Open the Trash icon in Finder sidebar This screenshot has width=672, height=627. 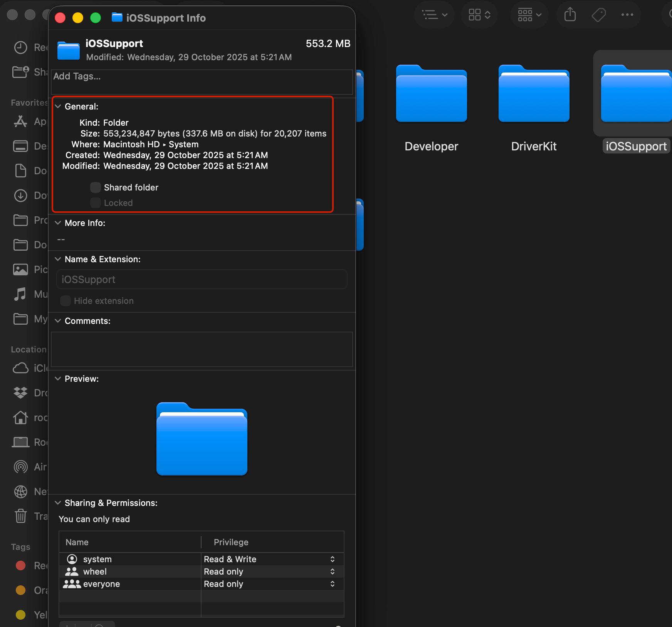click(x=20, y=516)
